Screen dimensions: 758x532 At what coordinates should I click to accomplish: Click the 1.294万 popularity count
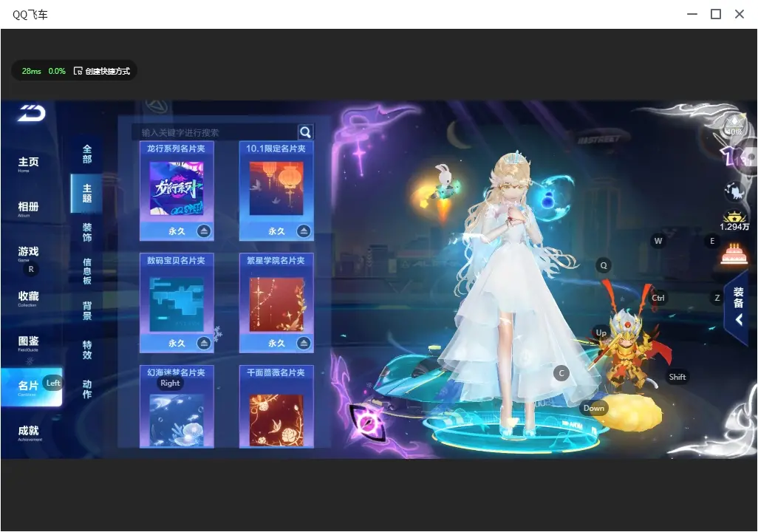[734, 227]
